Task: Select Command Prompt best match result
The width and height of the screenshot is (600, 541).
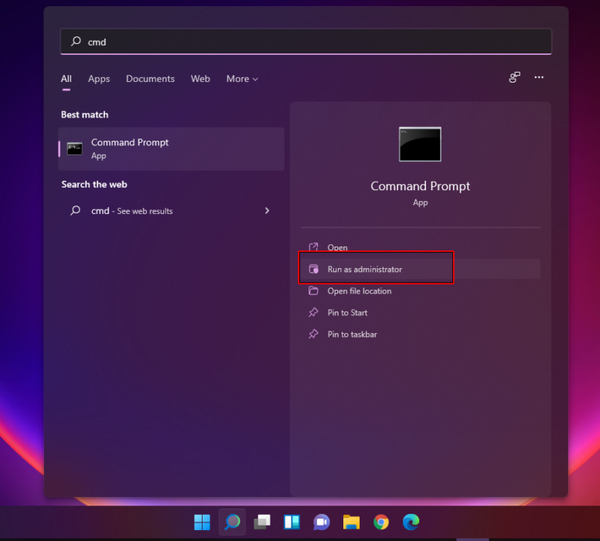Action: pyautogui.click(x=171, y=149)
